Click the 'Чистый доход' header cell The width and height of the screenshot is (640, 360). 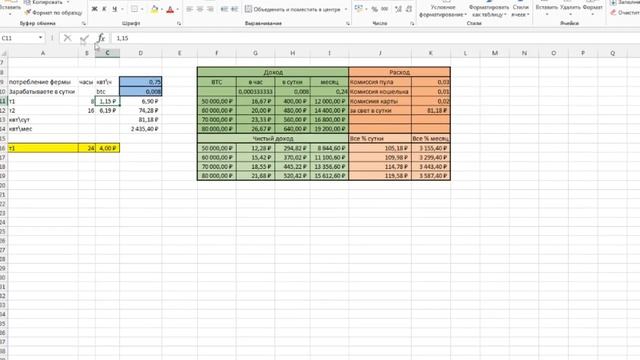pos(273,138)
